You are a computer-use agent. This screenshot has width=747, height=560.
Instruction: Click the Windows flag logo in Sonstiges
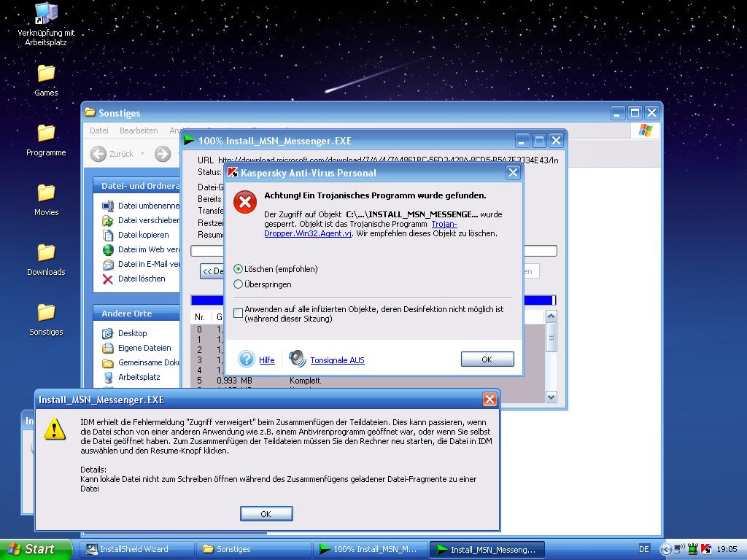(645, 131)
